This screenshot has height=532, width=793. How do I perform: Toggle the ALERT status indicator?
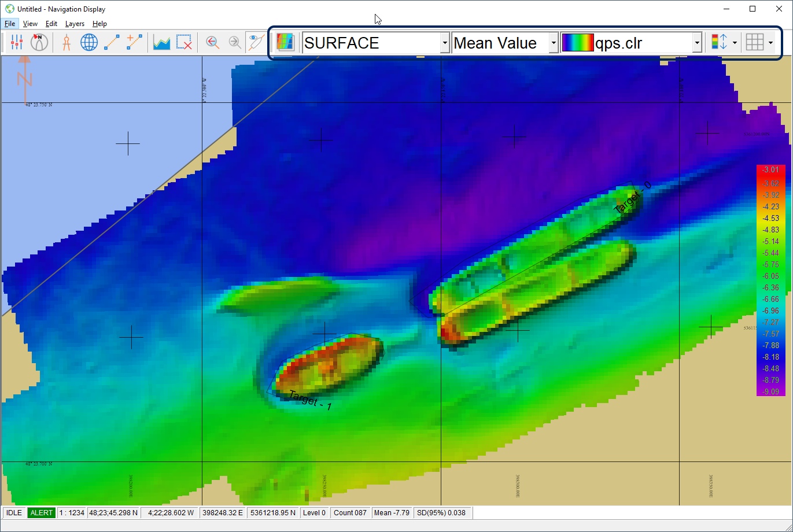point(42,512)
